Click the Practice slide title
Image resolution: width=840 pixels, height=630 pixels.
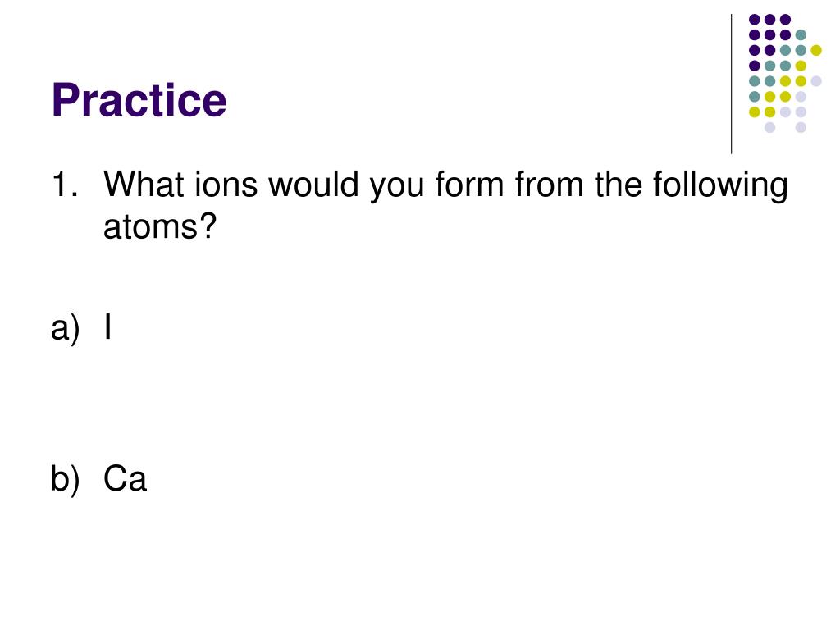(x=139, y=100)
